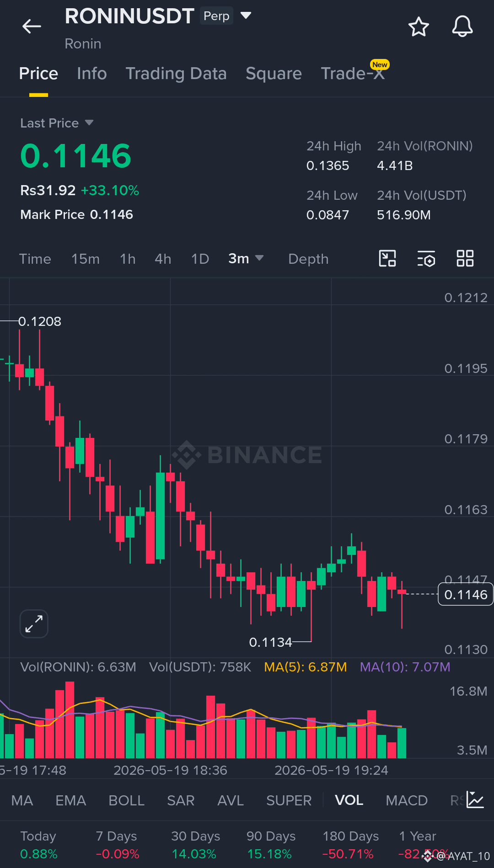The width and height of the screenshot is (494, 868).
Task: Tap the Today 0.88% performance
Action: click(39, 845)
